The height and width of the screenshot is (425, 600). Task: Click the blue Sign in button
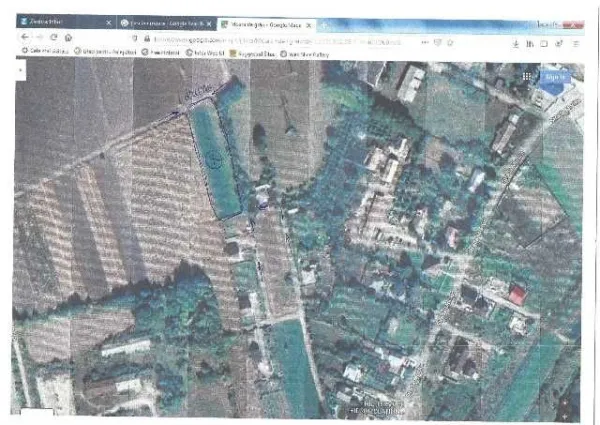[555, 78]
